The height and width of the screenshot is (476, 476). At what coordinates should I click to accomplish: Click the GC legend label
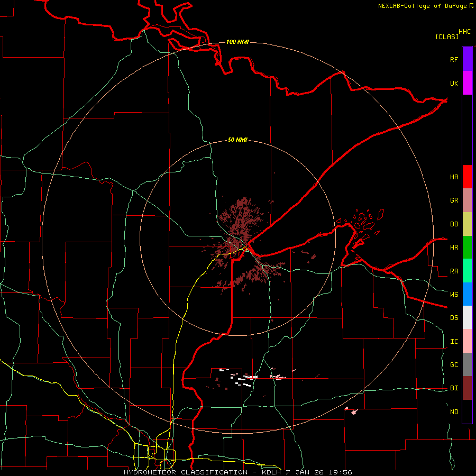pos(454,365)
